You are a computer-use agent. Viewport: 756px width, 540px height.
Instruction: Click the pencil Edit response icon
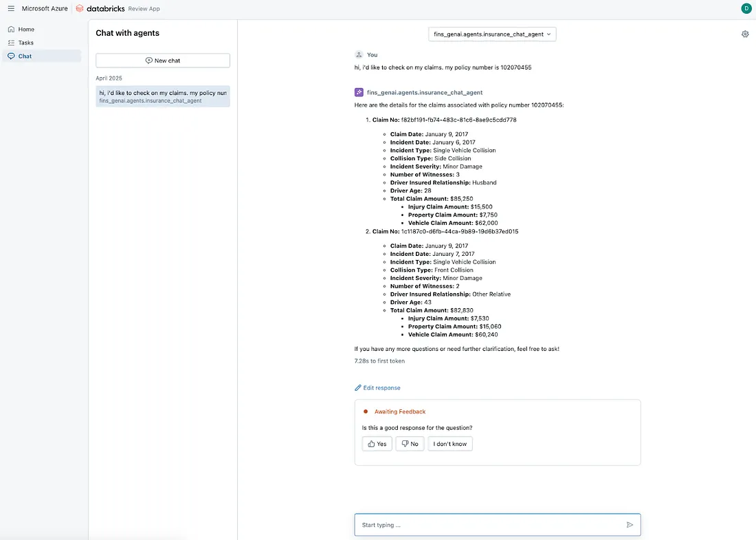coord(358,387)
